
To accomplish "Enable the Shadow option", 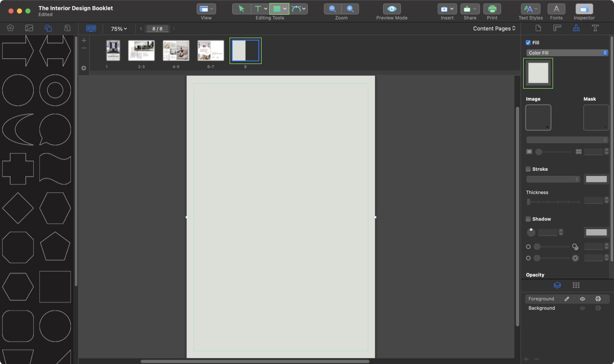I will (528, 219).
